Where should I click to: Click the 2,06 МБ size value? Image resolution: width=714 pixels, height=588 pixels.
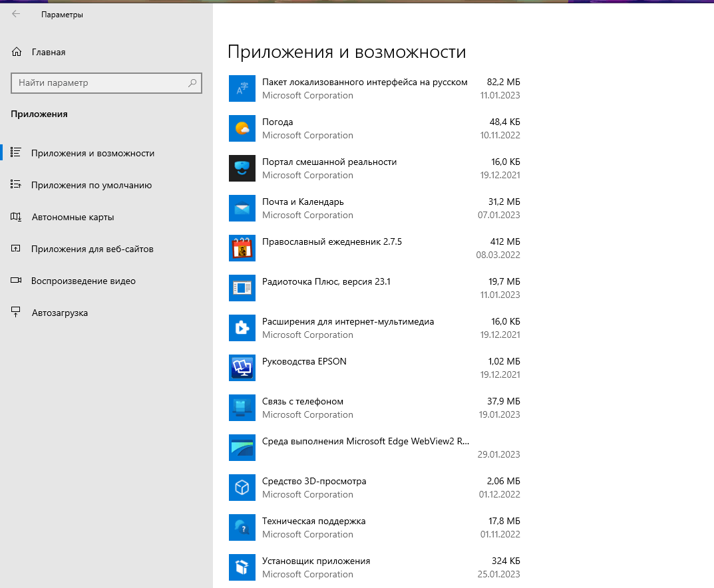(504, 481)
